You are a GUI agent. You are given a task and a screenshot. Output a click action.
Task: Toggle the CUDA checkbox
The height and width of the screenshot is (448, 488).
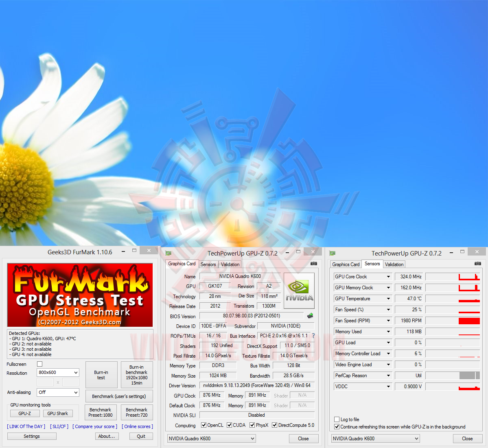[230, 425]
